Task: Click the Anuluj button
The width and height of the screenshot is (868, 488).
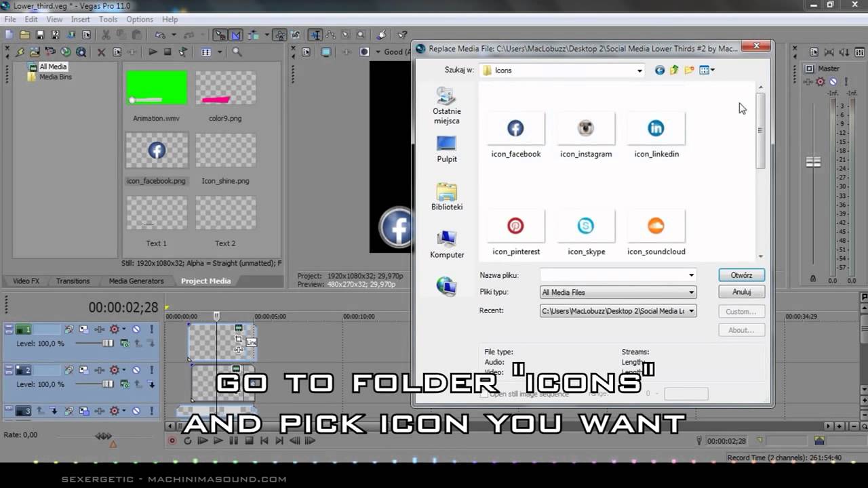Action: point(741,292)
